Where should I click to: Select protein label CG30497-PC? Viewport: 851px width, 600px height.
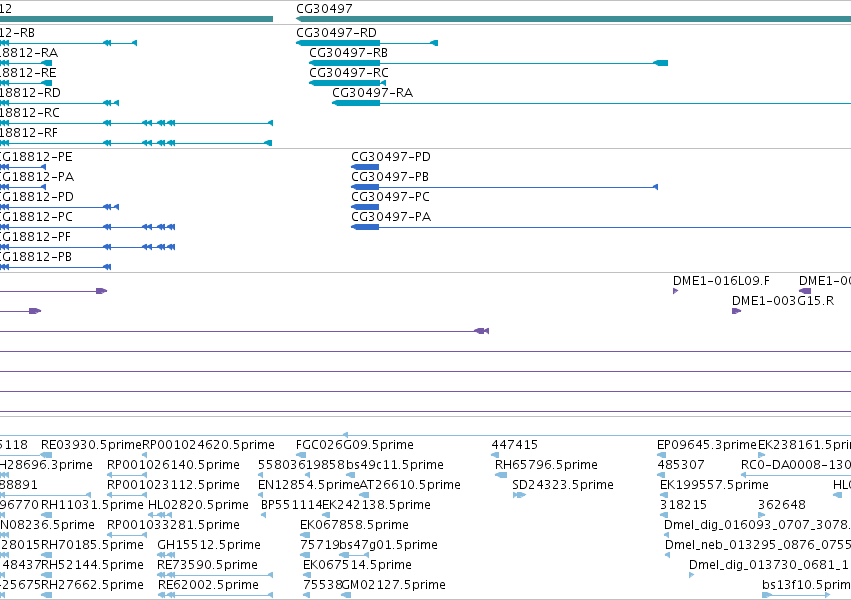390,197
